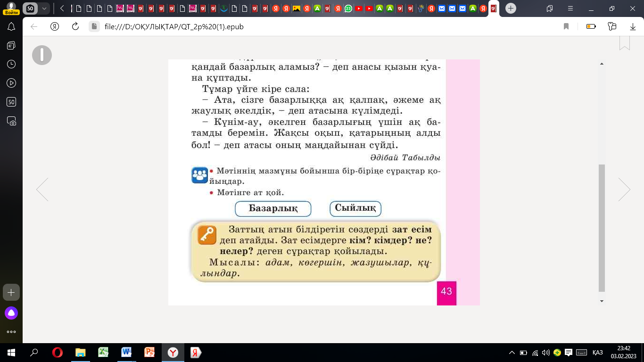
Task: Click the blue group work icon
Action: [x=200, y=175]
